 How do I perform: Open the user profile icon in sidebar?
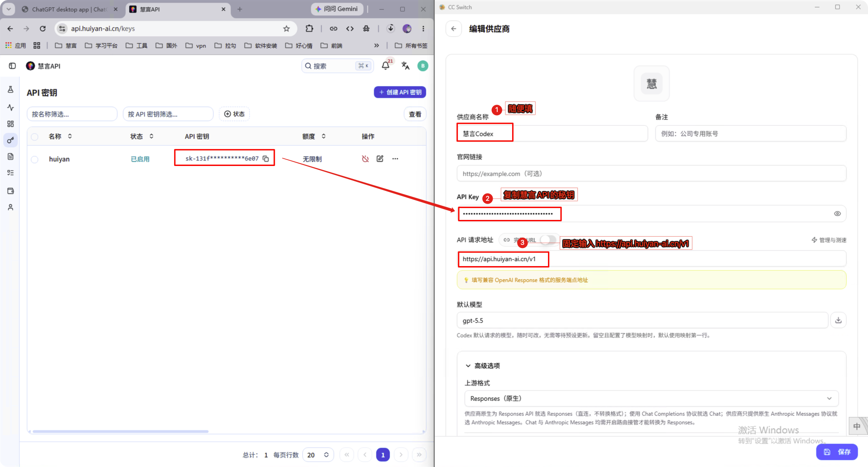click(x=10, y=207)
